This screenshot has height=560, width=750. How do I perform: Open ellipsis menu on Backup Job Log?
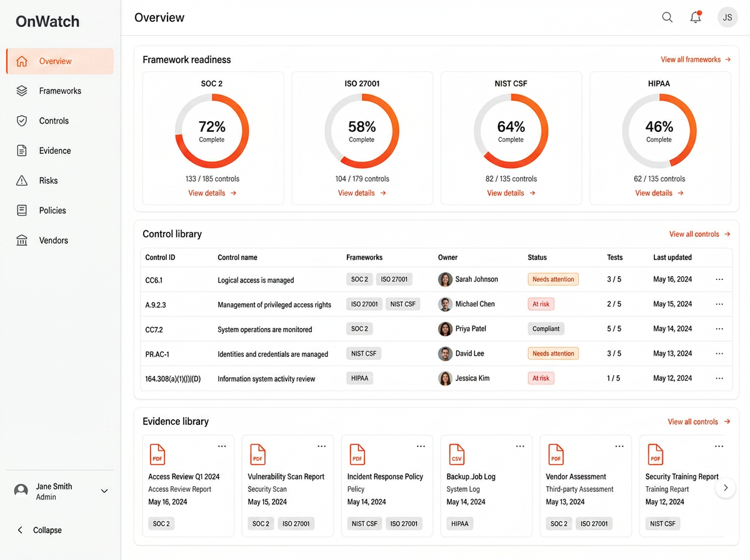click(520, 446)
